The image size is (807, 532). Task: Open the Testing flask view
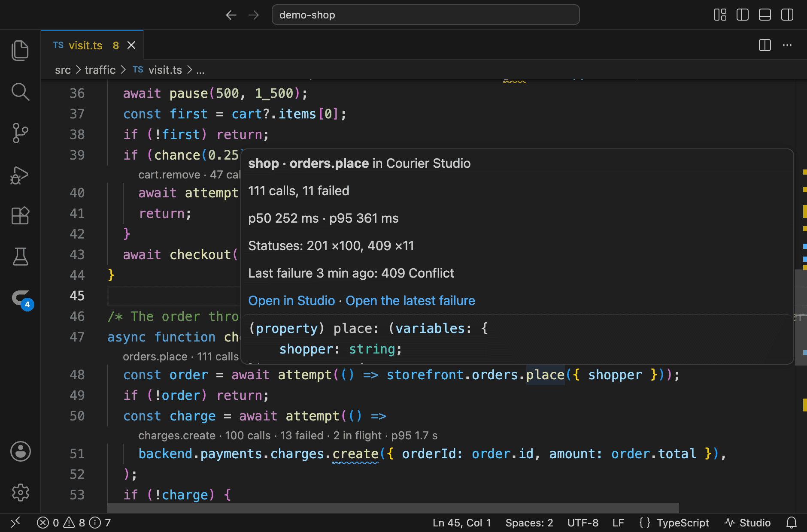20,257
